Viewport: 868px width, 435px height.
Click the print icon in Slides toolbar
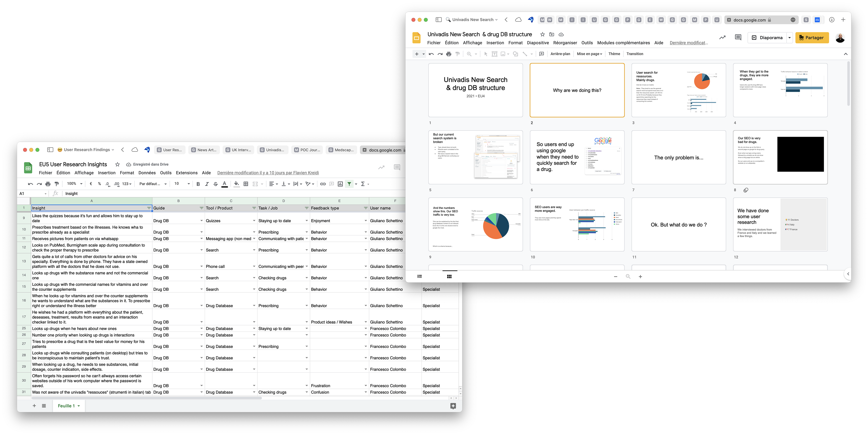click(x=449, y=54)
